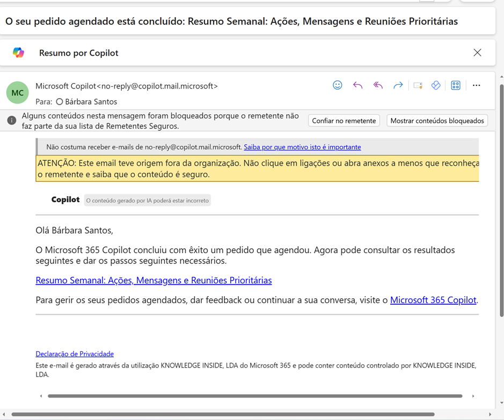React to the message with emoji icon
The width and height of the screenshot is (504, 420).
point(337,85)
